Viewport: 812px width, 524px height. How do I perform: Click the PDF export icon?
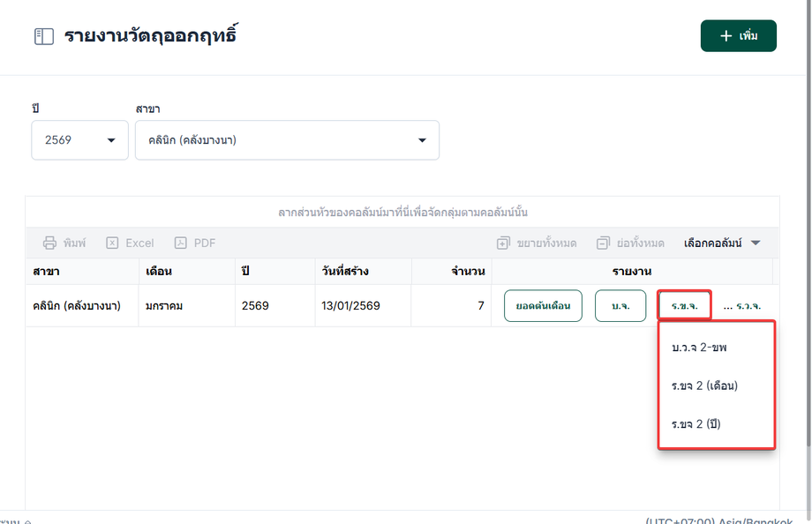(x=181, y=243)
